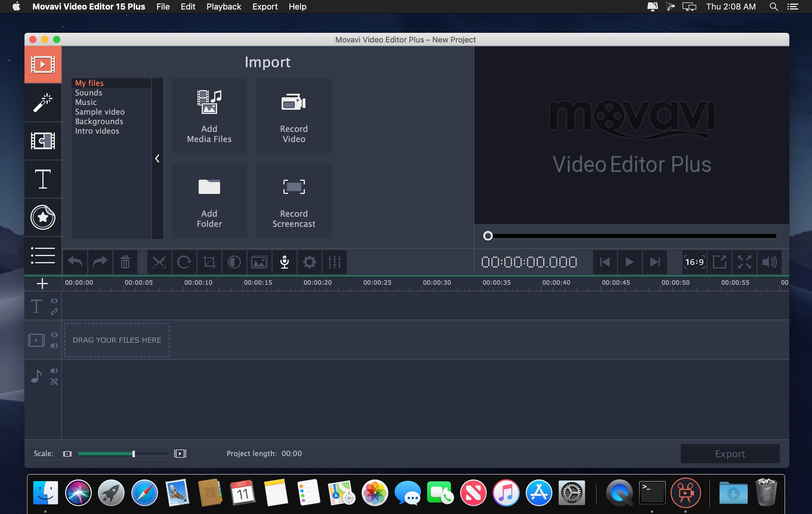Expand the Backgrounds category in sidebar
This screenshot has width=812, height=514.
click(x=99, y=120)
